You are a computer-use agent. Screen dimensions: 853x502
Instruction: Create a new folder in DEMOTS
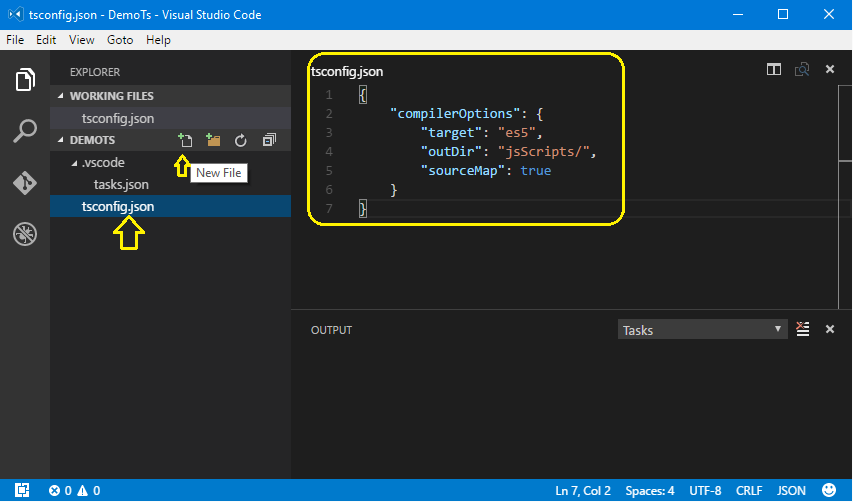213,140
